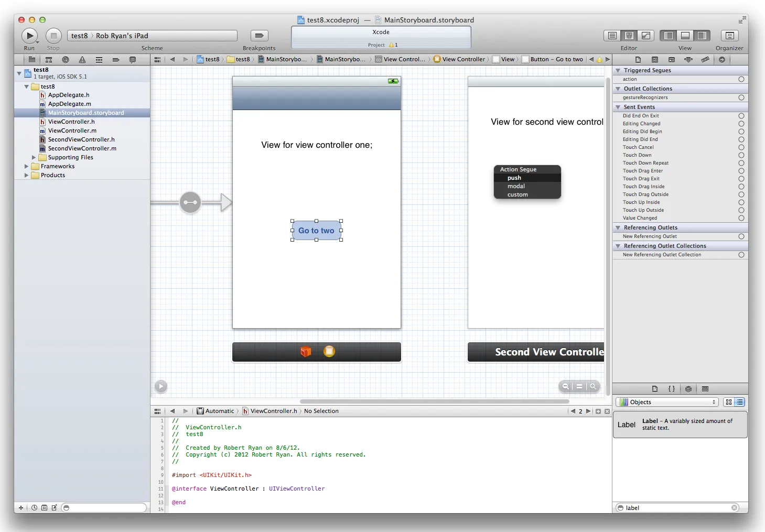
Task: Click the Stop button
Action: click(x=53, y=36)
